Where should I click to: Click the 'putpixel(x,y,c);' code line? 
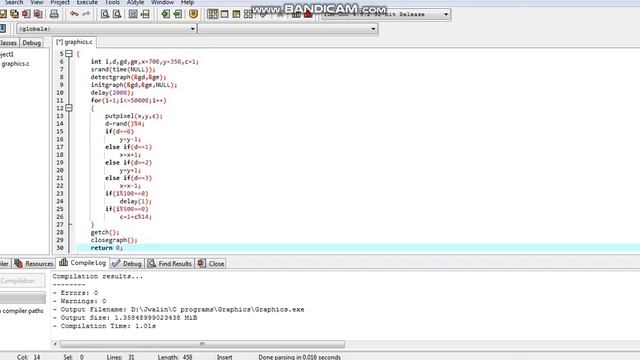[133, 116]
